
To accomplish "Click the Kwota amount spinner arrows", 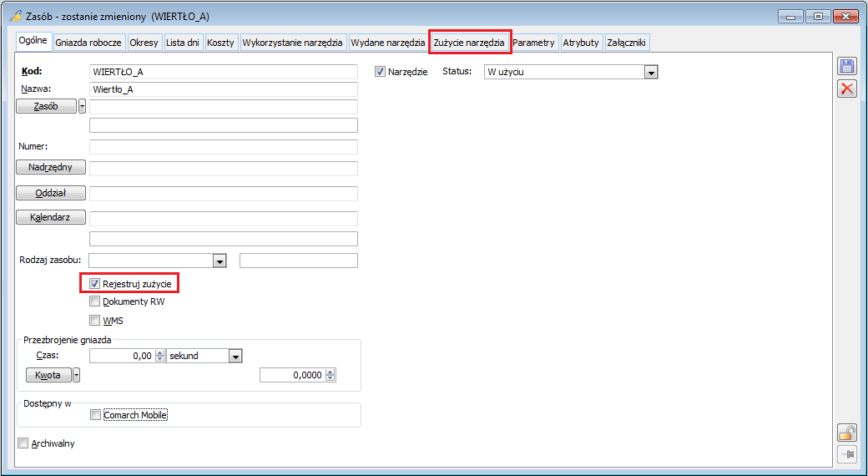I will pos(331,375).
